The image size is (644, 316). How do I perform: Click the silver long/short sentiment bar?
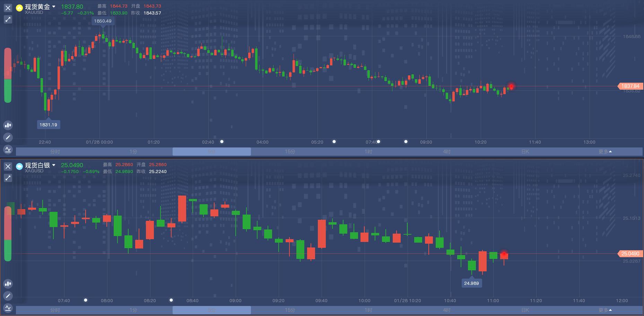pos(8,234)
